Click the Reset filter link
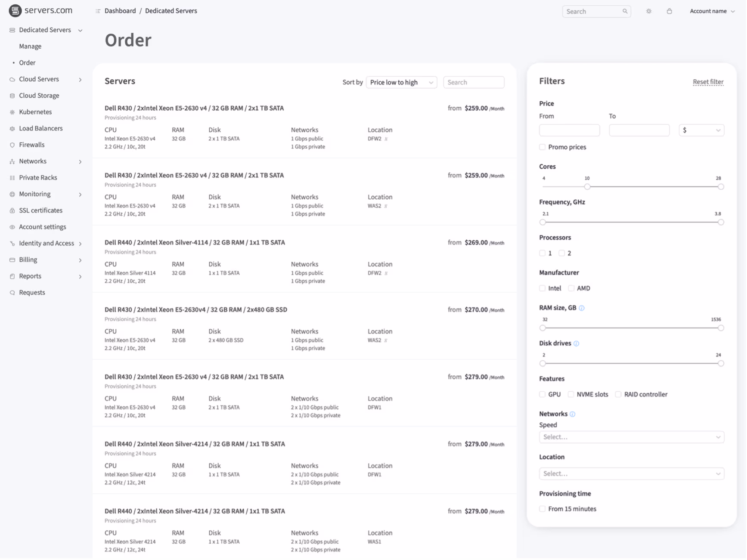 tap(708, 82)
